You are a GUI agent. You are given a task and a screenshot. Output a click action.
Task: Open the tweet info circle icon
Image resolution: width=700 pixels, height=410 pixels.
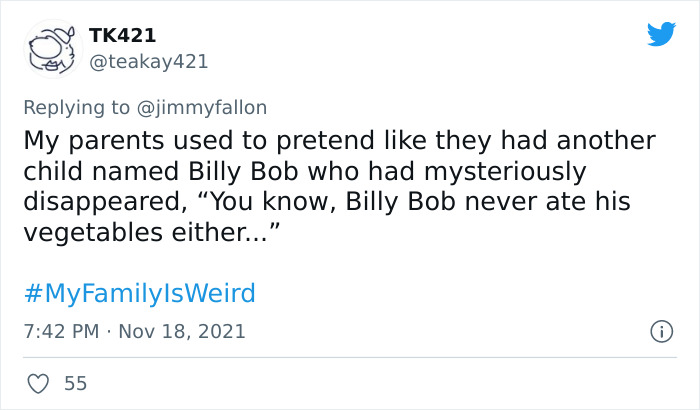point(660,330)
